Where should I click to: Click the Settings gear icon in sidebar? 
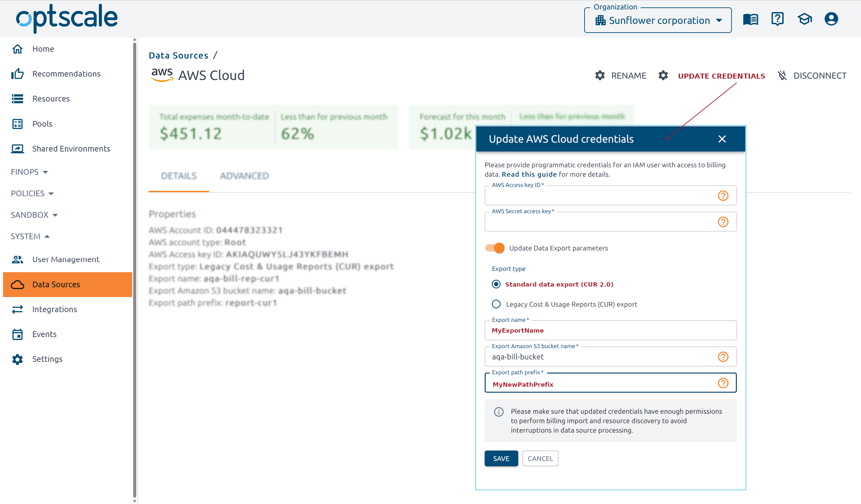click(17, 359)
